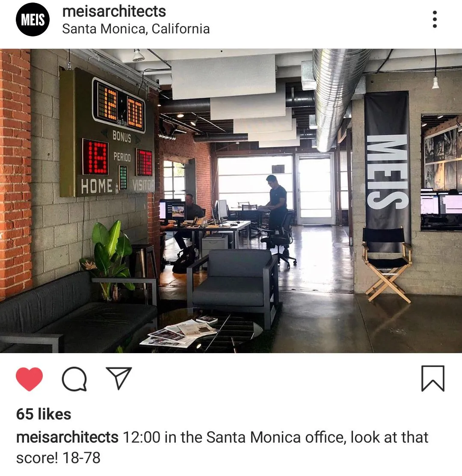
Task: Open meisarchitects username in the caption
Action: (x=67, y=437)
